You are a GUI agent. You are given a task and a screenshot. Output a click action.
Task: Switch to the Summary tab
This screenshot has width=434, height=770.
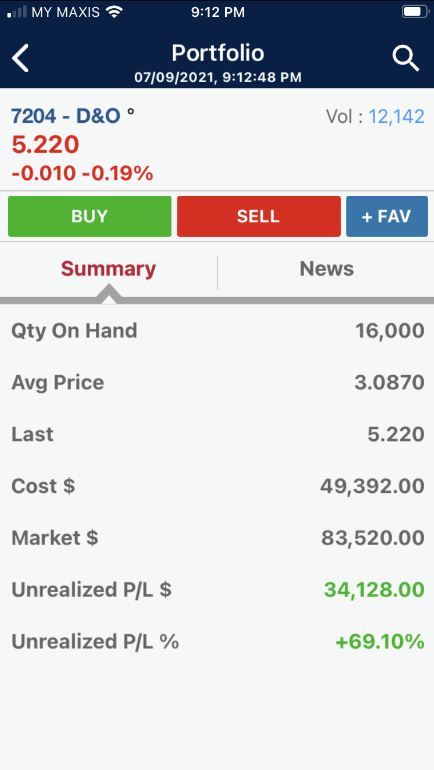[x=108, y=269]
